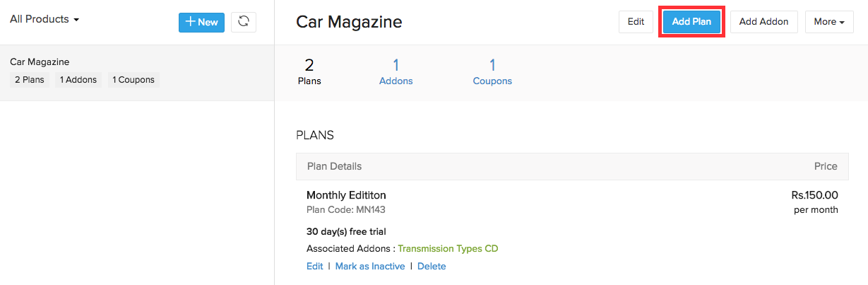This screenshot has width=868, height=285.
Task: Expand the More options dropdown
Action: [829, 22]
